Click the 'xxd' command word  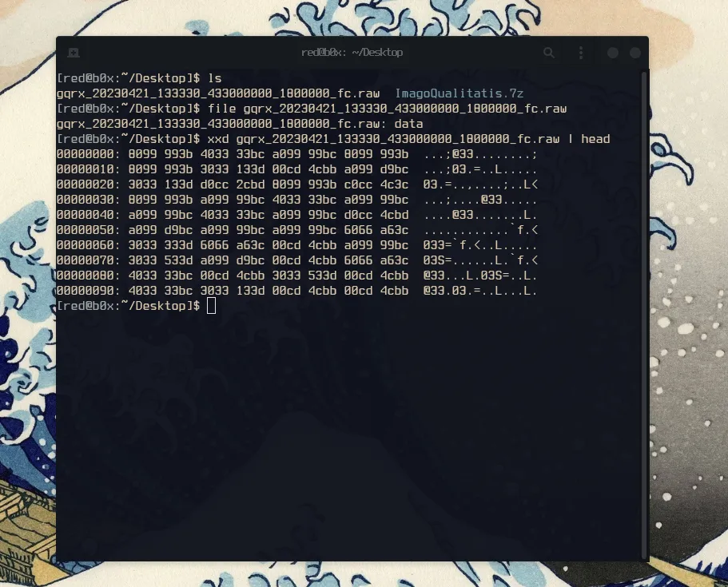pyautogui.click(x=218, y=139)
